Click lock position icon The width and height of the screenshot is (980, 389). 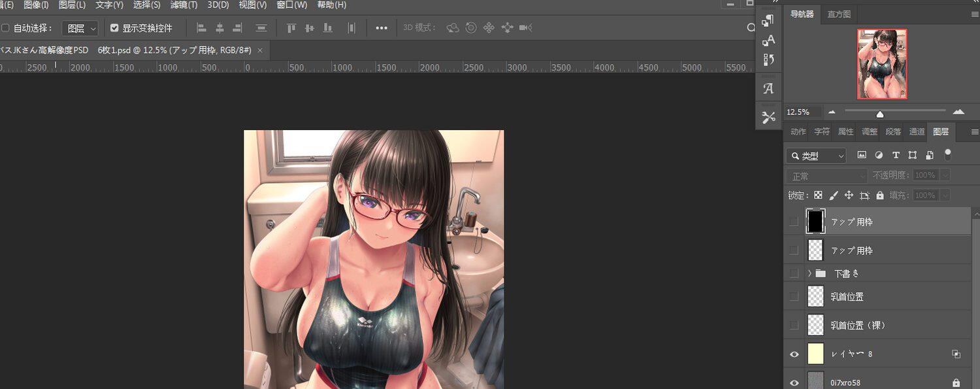coord(849,195)
